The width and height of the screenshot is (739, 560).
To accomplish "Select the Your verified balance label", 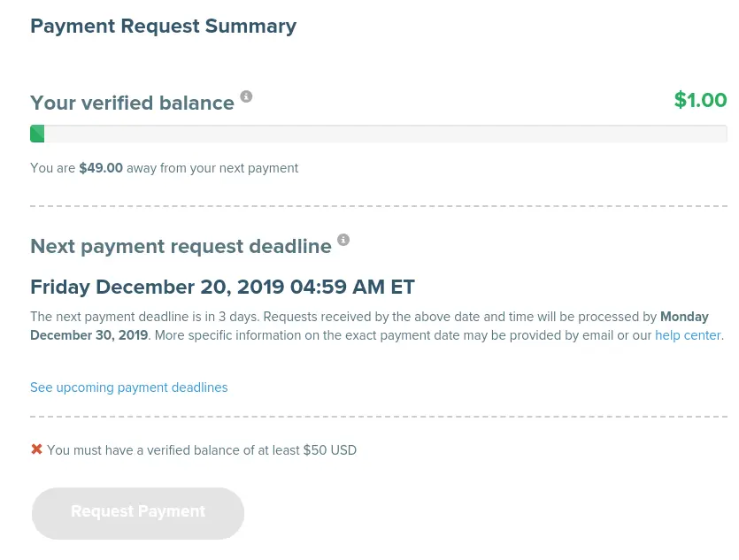I will click(132, 103).
